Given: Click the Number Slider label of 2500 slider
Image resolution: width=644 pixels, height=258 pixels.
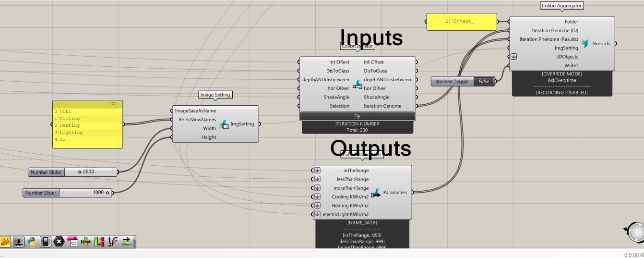Looking at the screenshot, I should [46, 172].
